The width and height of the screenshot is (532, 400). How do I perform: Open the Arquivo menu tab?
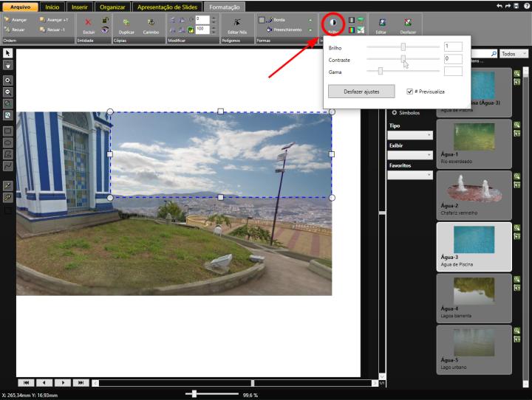click(21, 7)
